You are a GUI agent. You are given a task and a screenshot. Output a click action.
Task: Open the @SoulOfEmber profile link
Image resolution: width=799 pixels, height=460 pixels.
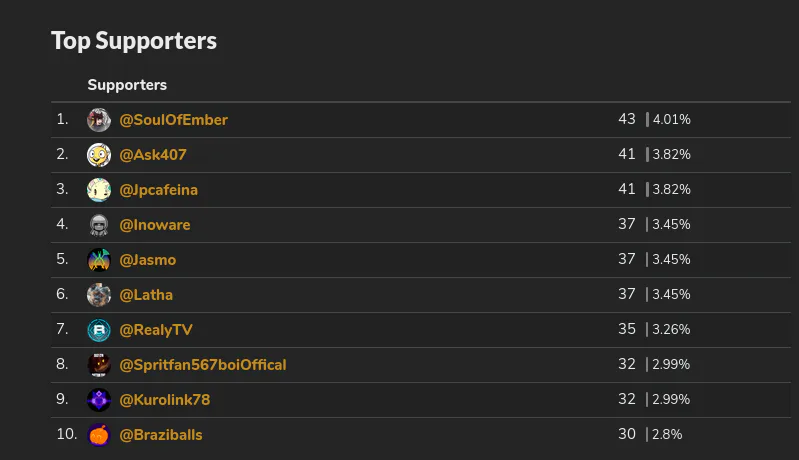pos(174,120)
